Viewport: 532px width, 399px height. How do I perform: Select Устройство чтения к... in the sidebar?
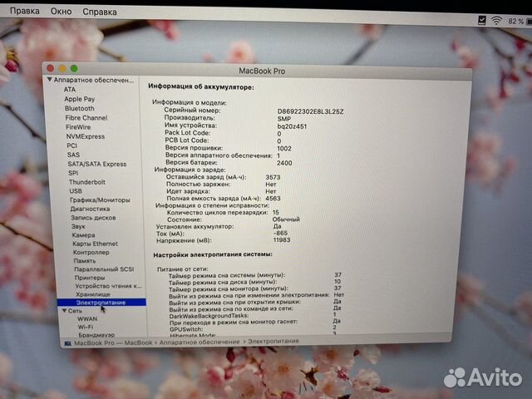(x=109, y=286)
